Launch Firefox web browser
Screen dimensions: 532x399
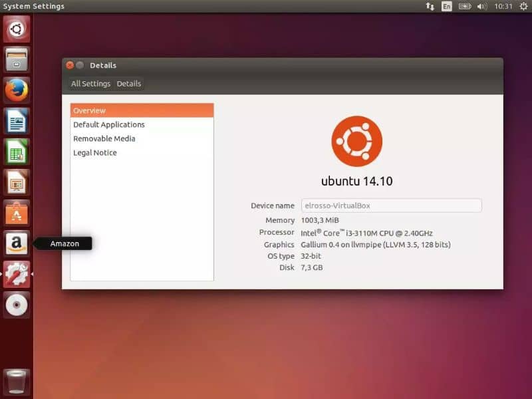coord(17,90)
